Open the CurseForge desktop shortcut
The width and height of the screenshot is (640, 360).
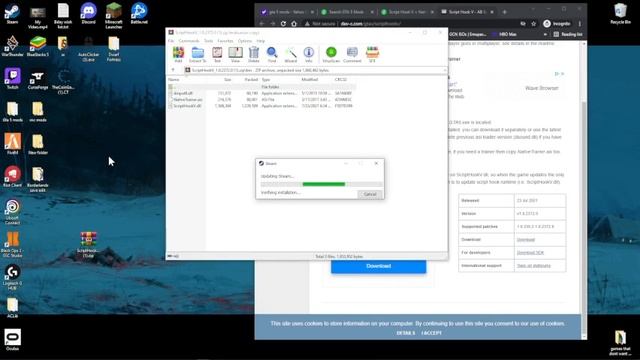click(x=38, y=79)
